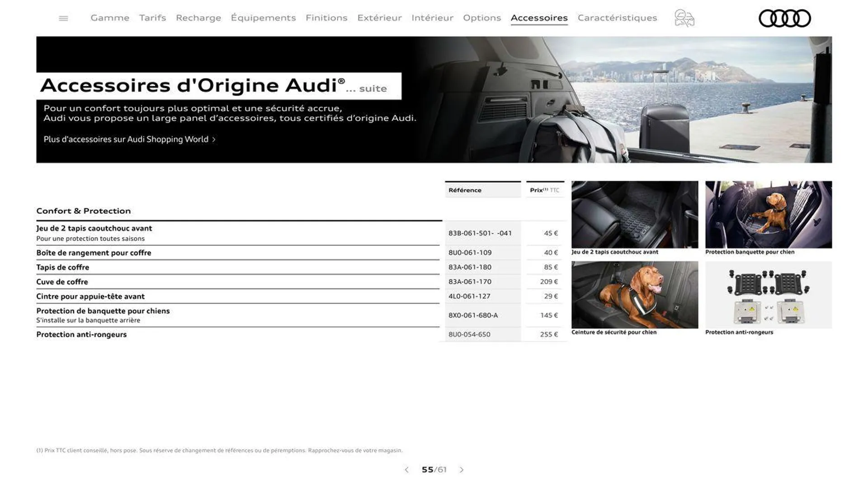Switch to Recharge tab

(x=198, y=18)
